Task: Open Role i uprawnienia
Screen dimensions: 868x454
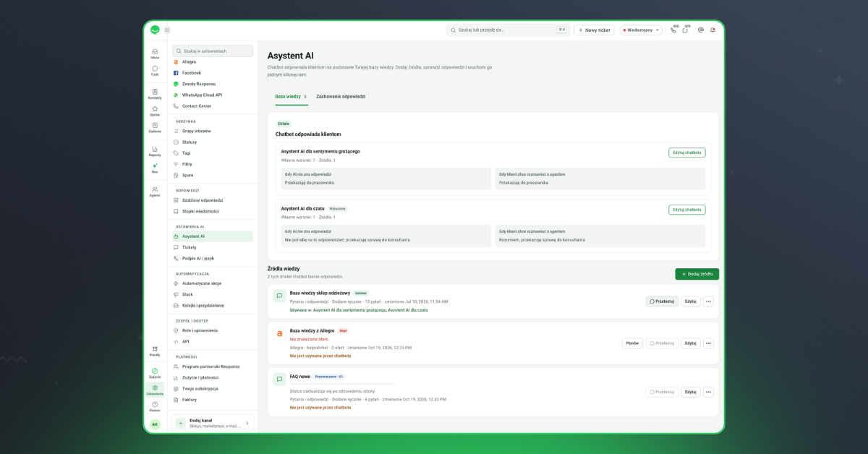Action: pyautogui.click(x=213, y=330)
